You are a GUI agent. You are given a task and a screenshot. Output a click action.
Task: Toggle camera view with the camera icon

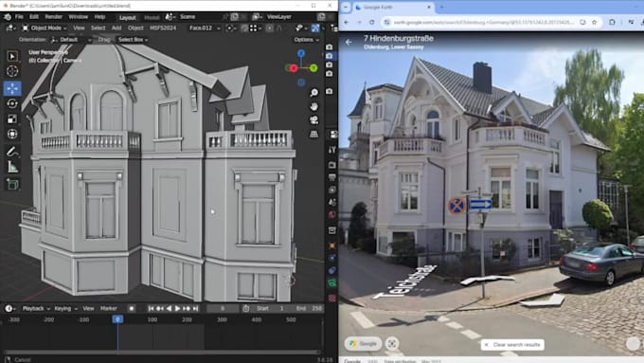313,120
